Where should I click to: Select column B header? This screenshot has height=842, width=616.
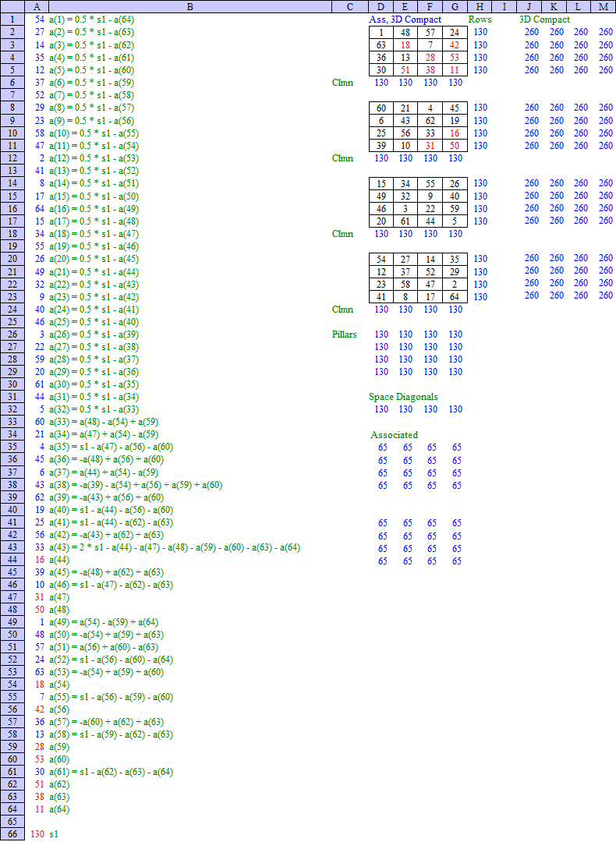[190, 7]
